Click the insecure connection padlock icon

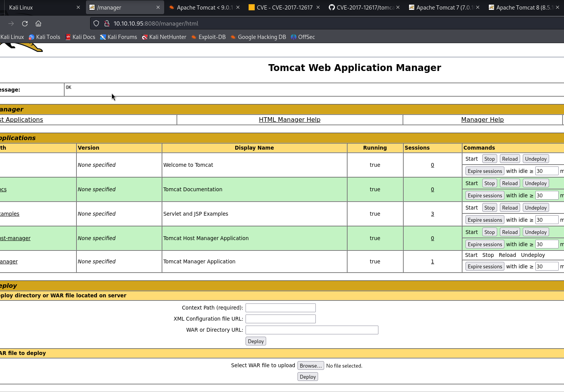[107, 24]
